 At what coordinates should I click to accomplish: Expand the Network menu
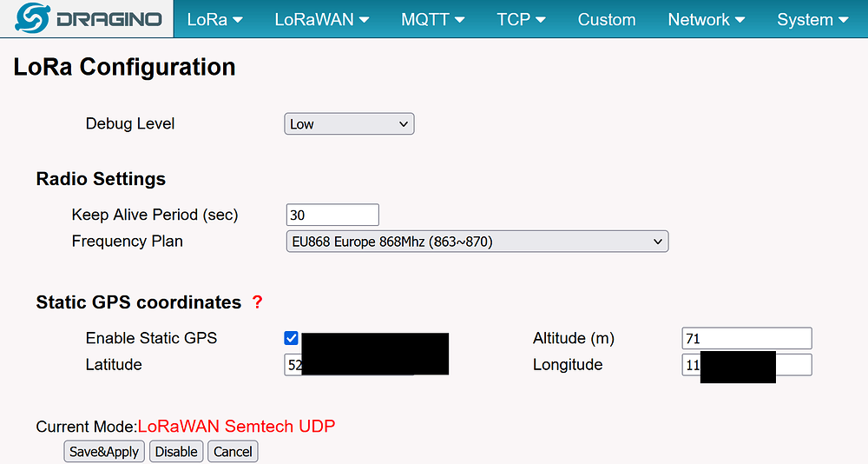click(706, 19)
